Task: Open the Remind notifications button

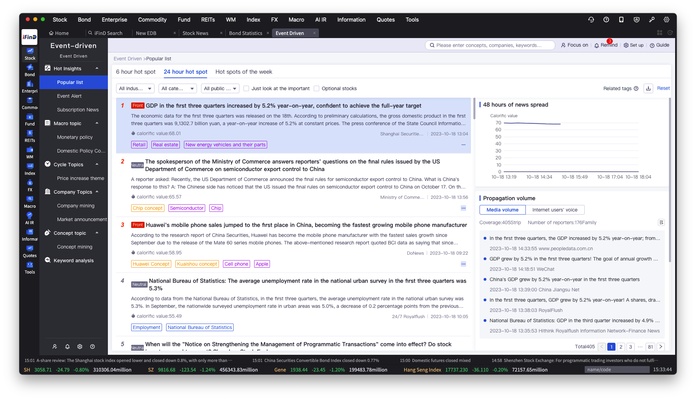Action: [606, 45]
